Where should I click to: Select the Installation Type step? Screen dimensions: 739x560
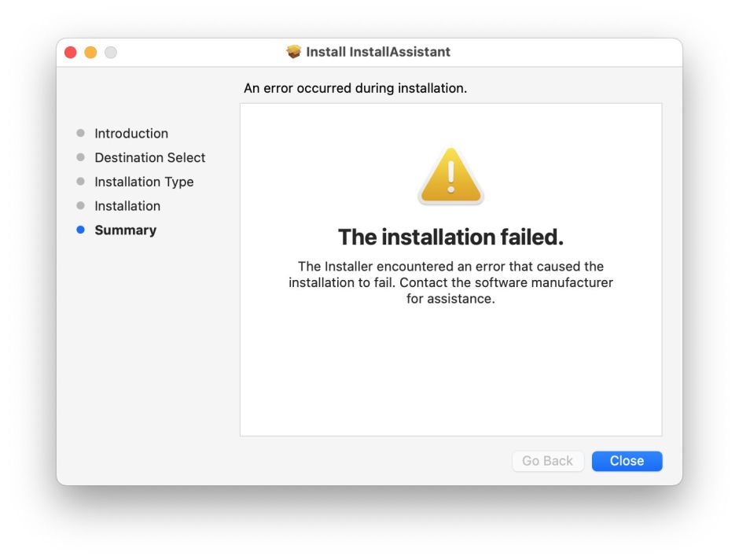click(x=144, y=182)
